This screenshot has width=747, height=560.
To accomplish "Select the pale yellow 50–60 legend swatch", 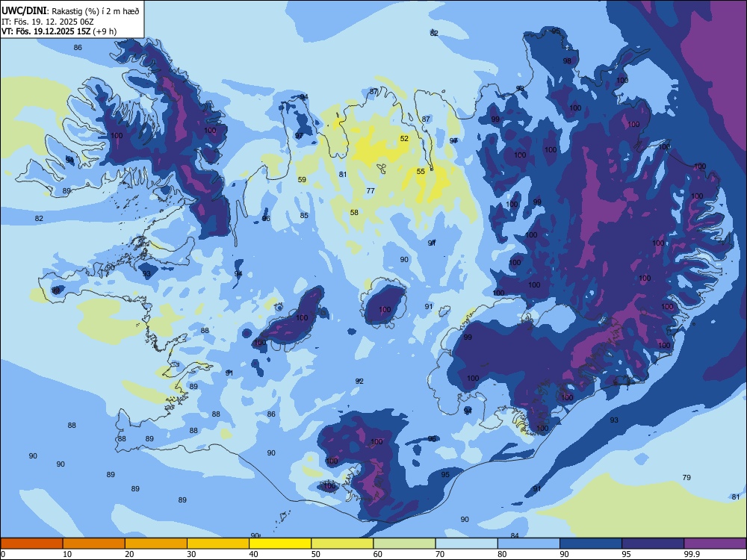I will point(342,544).
